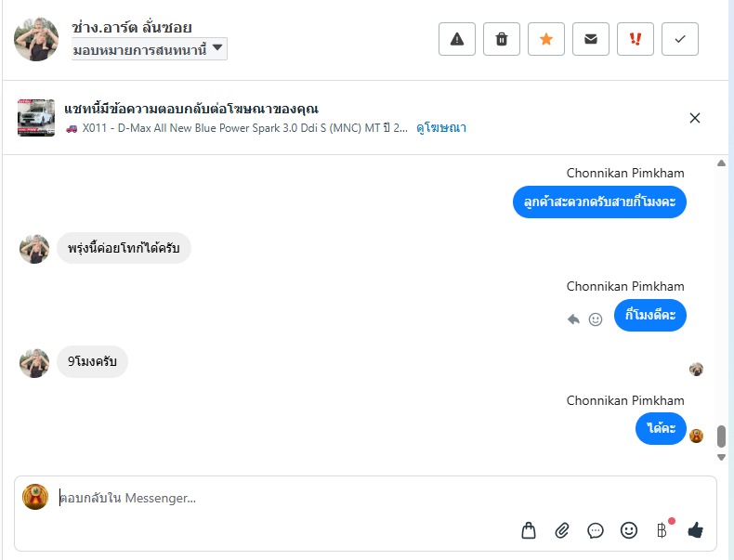
Task: Click the envelope mark-unread icon
Action: [x=591, y=39]
